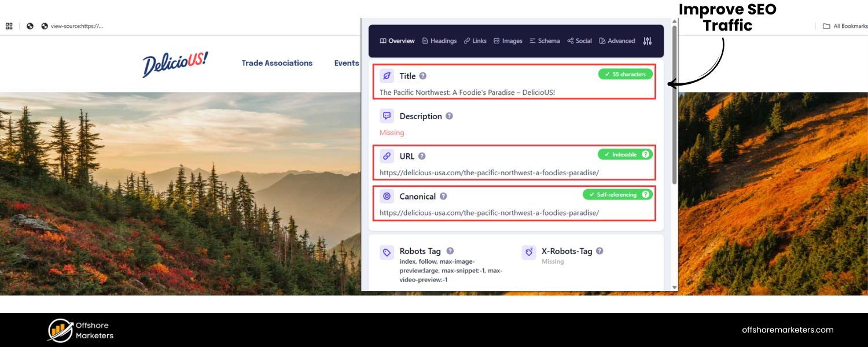The width and height of the screenshot is (868, 347).
Task: Click the Robots Tag label icon
Action: (385, 252)
